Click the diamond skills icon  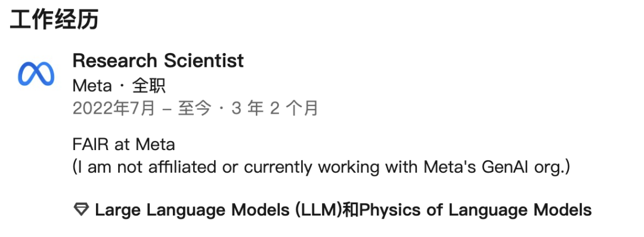[x=81, y=210]
